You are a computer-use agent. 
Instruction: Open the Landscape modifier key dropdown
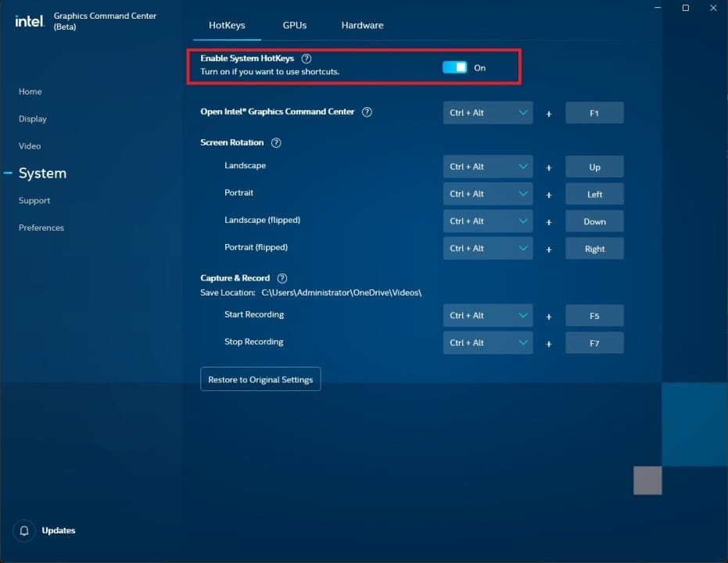click(487, 166)
